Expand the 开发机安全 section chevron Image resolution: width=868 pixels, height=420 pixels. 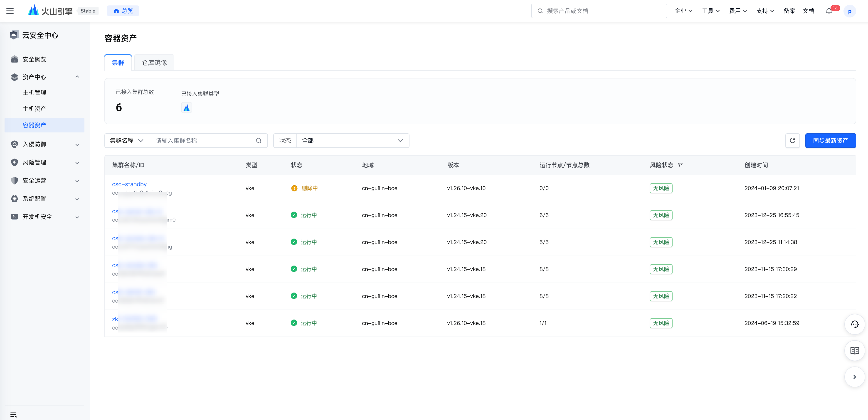pyautogui.click(x=77, y=217)
